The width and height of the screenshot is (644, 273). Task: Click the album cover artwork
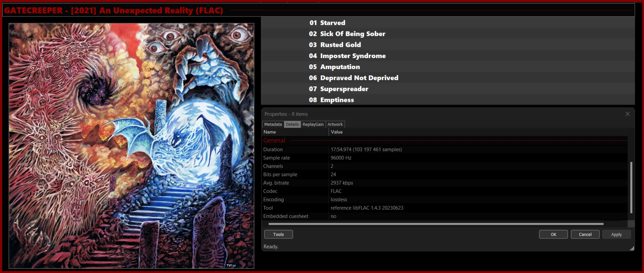(x=131, y=146)
